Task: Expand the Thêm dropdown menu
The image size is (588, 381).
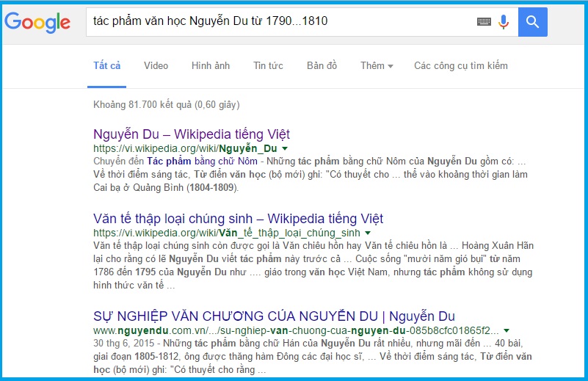Action: point(377,66)
